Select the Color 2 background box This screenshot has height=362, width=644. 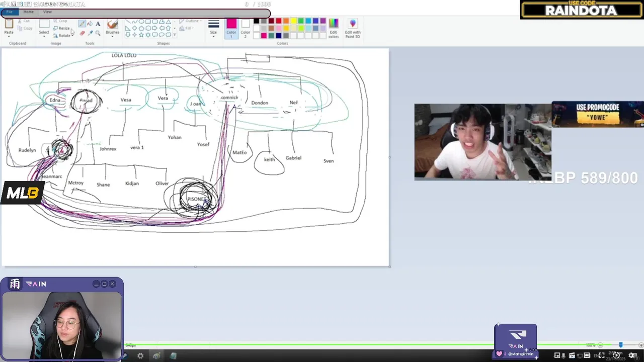pyautogui.click(x=246, y=29)
